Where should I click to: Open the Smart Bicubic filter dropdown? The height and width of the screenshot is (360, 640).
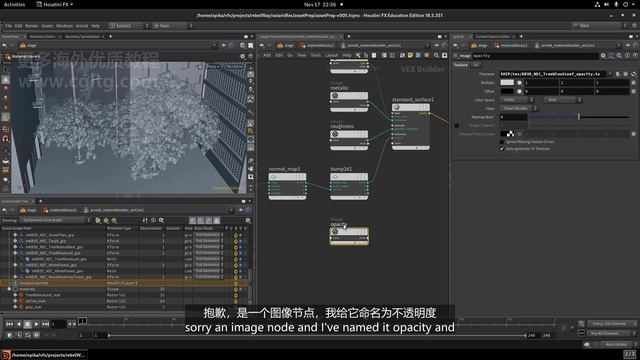[x=519, y=109]
